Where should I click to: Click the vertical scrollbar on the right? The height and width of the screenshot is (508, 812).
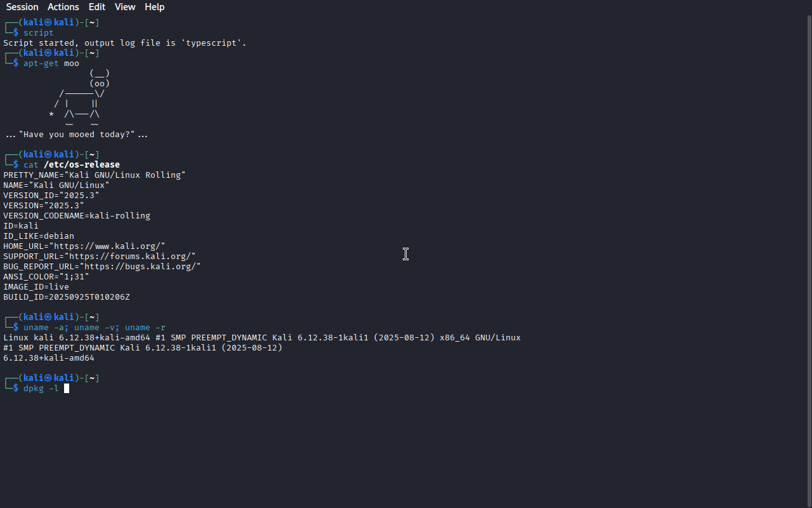coord(809,260)
